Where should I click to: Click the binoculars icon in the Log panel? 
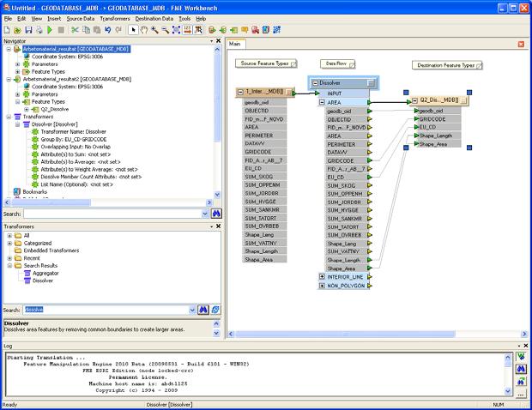pyautogui.click(x=521, y=369)
